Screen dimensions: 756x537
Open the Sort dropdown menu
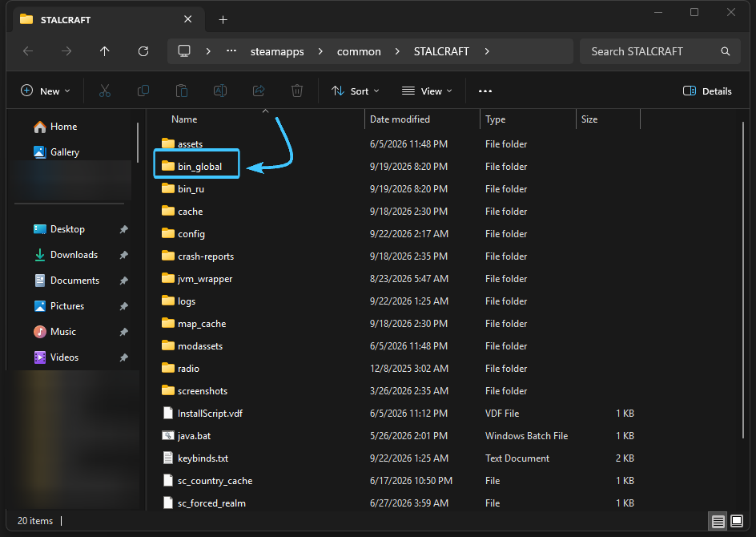(356, 91)
